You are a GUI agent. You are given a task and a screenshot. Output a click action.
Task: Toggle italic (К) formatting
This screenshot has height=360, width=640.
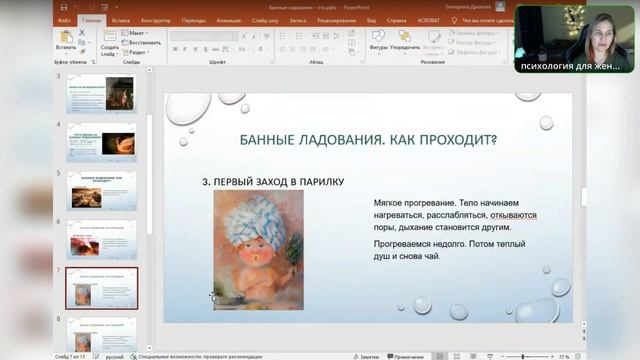pyautogui.click(x=184, y=49)
